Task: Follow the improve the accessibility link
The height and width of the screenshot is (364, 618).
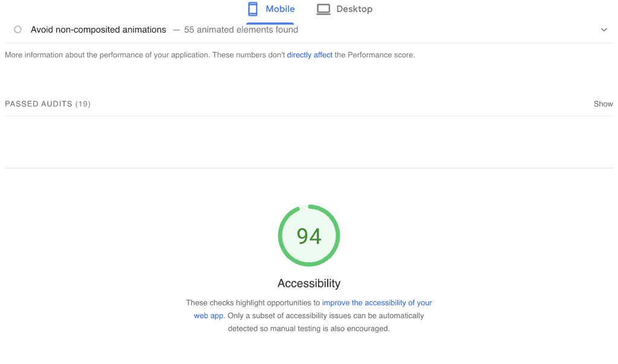Action: pos(377,302)
